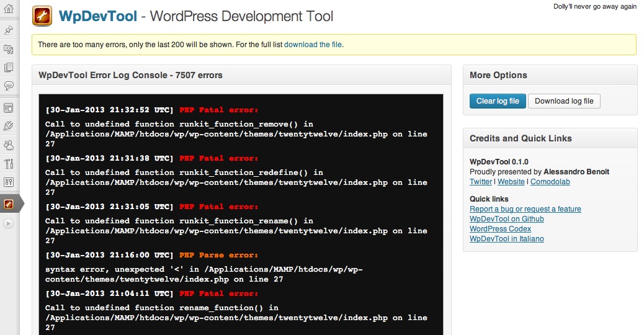
Task: Open the Comments speech bubble icon
Action: [9, 86]
